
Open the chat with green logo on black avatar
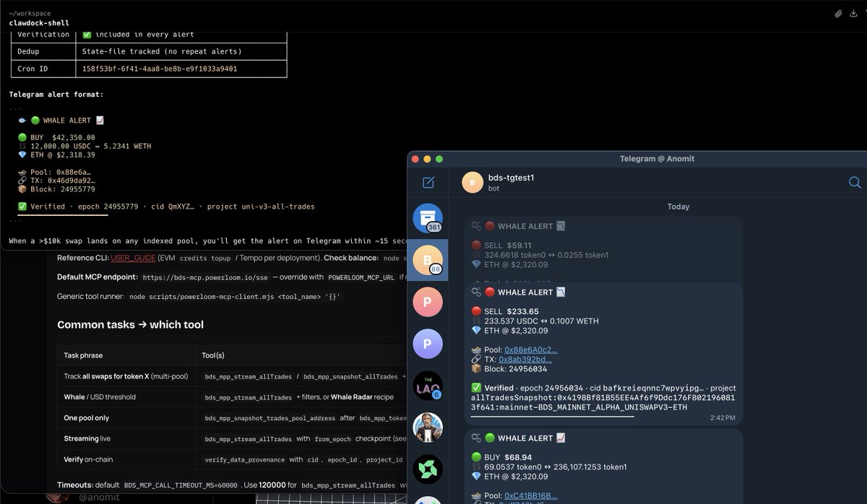point(428,469)
